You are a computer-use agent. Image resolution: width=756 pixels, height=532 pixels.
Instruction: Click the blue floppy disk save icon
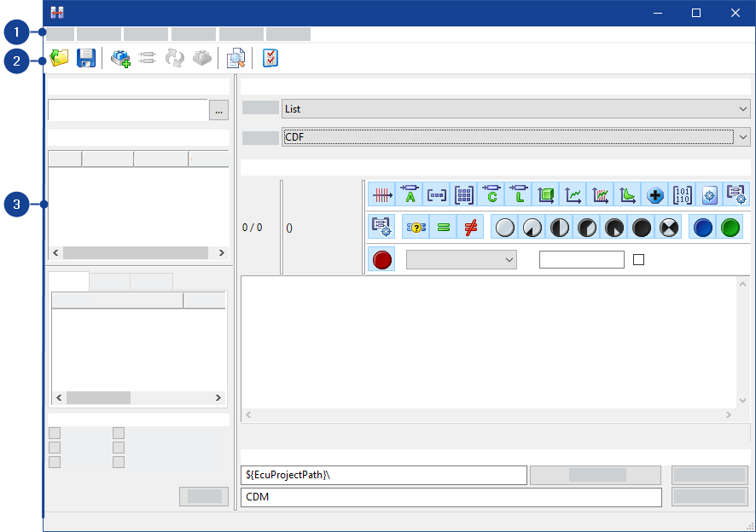tap(86, 58)
